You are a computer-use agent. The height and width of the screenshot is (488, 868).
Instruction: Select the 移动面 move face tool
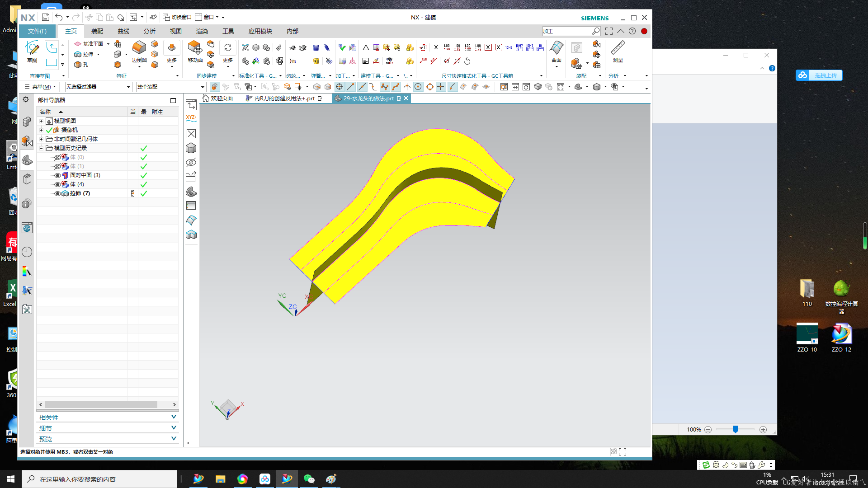[195, 52]
